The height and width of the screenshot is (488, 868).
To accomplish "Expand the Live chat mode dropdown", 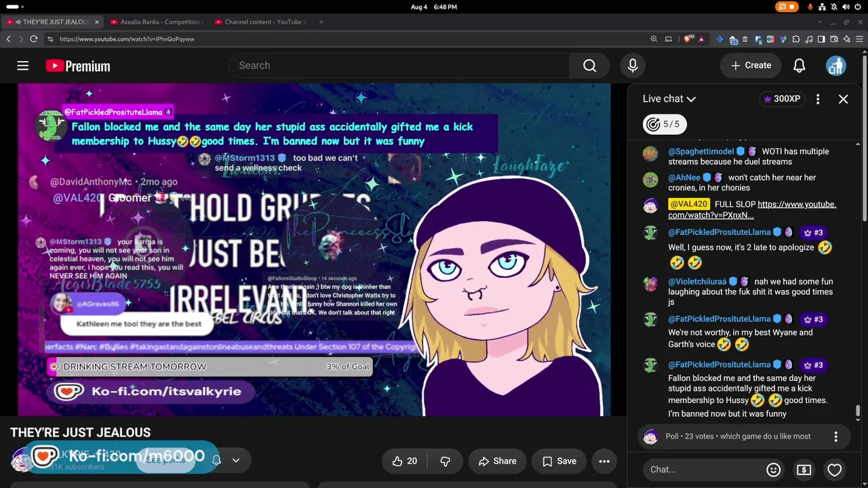I will 669,99.
